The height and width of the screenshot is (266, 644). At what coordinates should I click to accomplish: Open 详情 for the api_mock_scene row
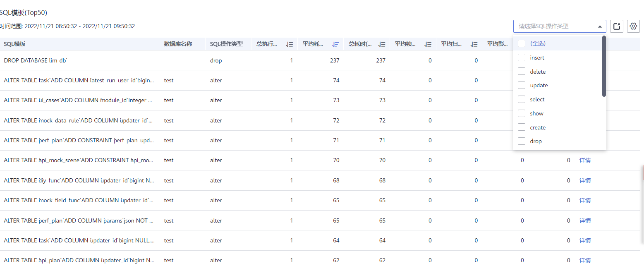click(585, 160)
